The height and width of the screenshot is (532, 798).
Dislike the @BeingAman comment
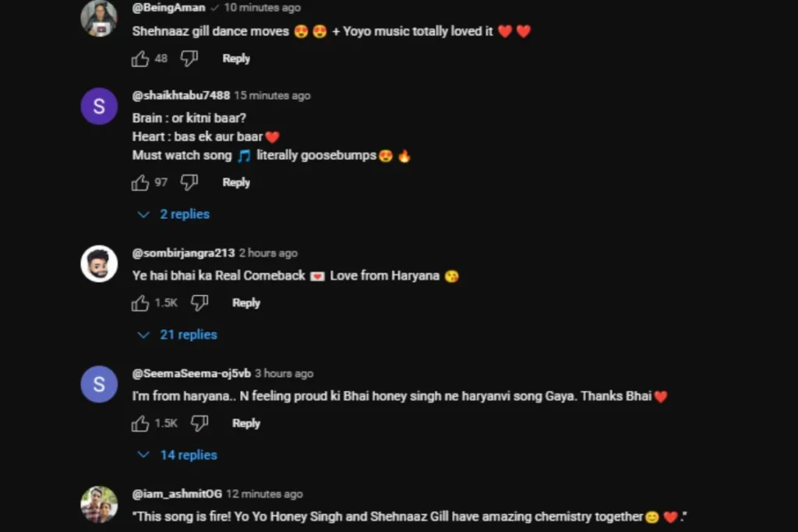(189, 58)
